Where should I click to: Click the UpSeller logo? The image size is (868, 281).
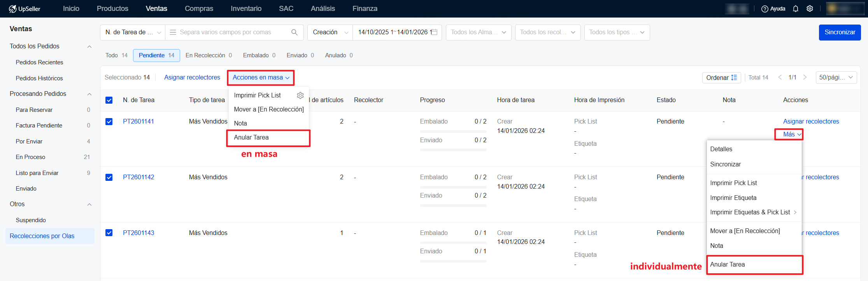click(x=25, y=9)
